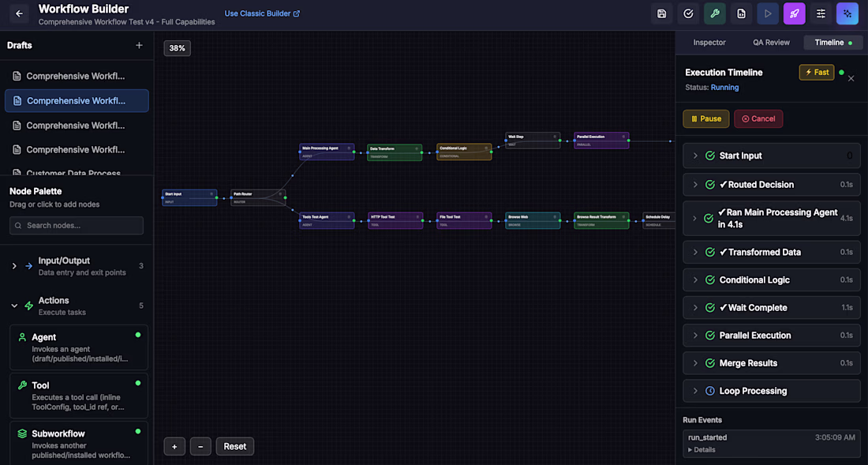The height and width of the screenshot is (465, 868).
Task: Add an Agent node from palette
Action: (79, 347)
